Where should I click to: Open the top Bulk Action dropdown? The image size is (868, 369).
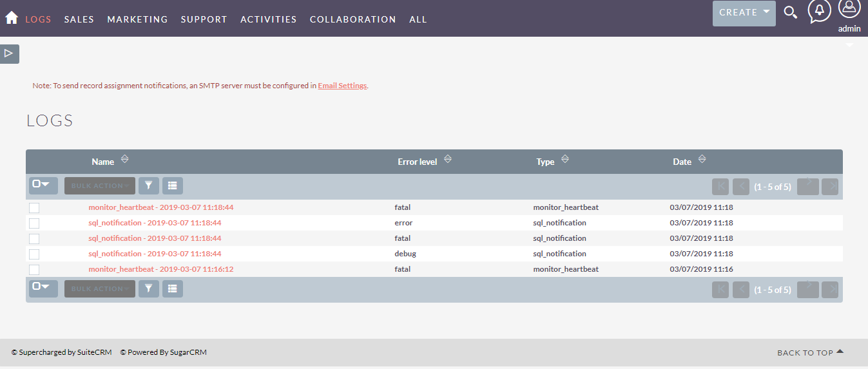pyautogui.click(x=100, y=185)
